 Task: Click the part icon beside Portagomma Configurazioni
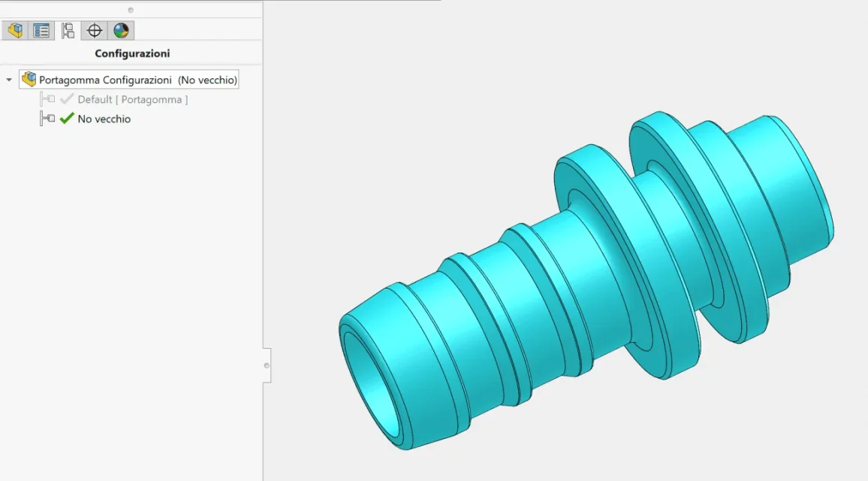[x=29, y=79]
